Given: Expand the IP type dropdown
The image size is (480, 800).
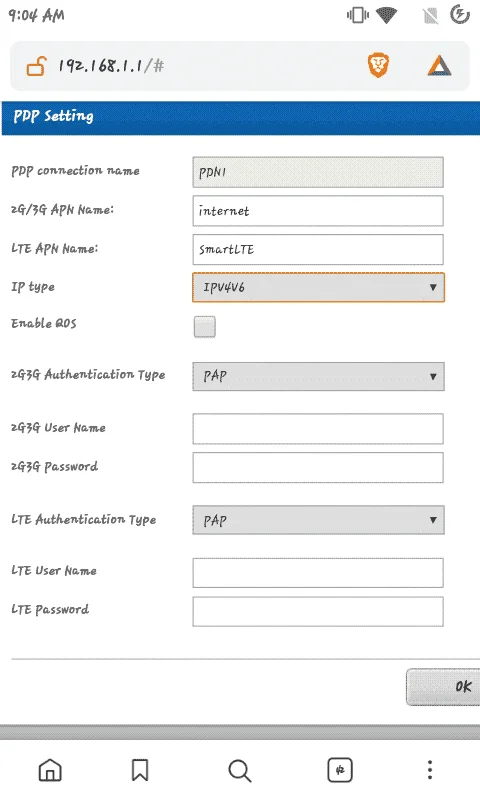Looking at the screenshot, I should (318, 287).
